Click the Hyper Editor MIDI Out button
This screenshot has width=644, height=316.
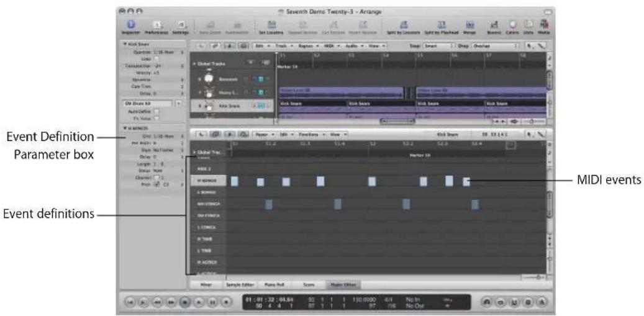(243, 134)
